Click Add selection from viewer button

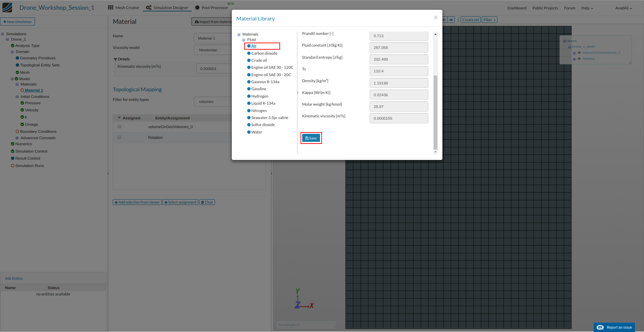(x=137, y=202)
